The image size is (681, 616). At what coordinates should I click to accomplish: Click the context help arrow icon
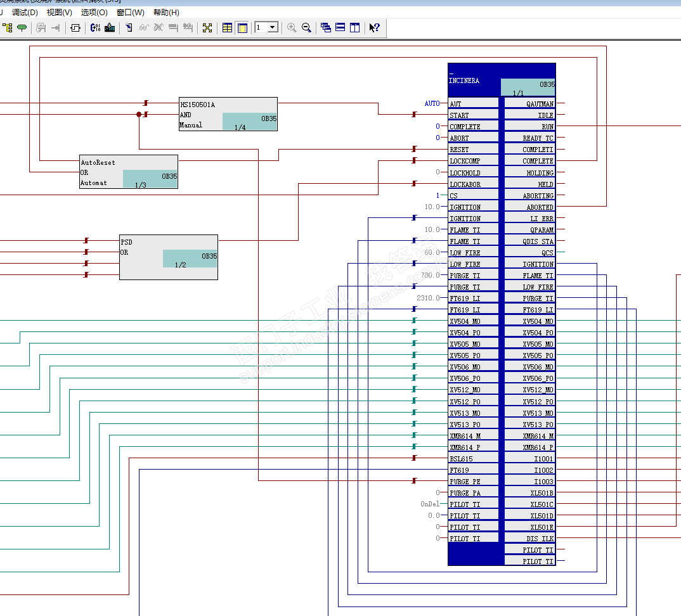(x=375, y=27)
